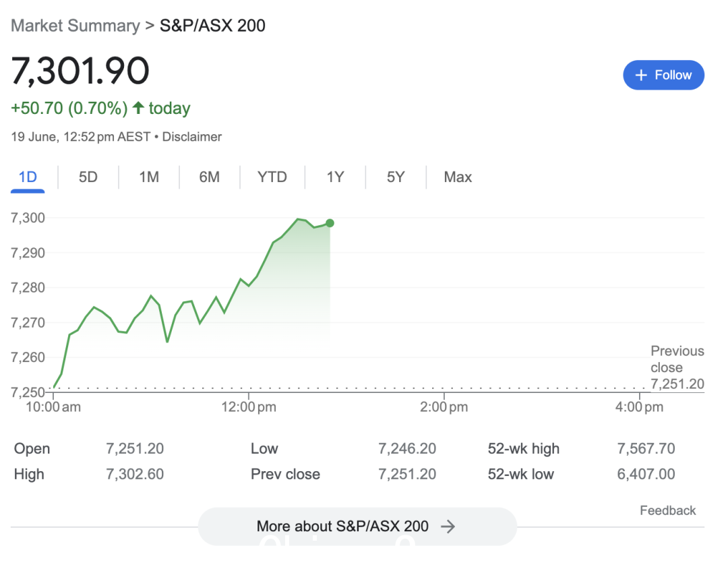Click the 7,300 y-axis label
728x575 pixels.
pos(28,218)
